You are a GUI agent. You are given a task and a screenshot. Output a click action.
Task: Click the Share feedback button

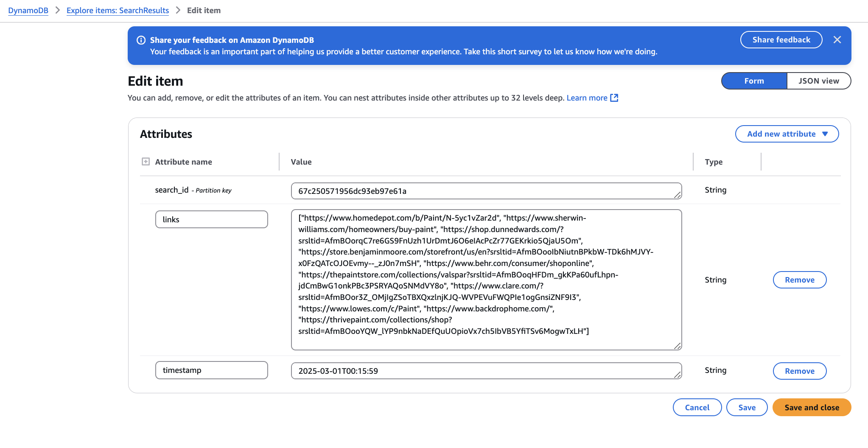tap(781, 40)
